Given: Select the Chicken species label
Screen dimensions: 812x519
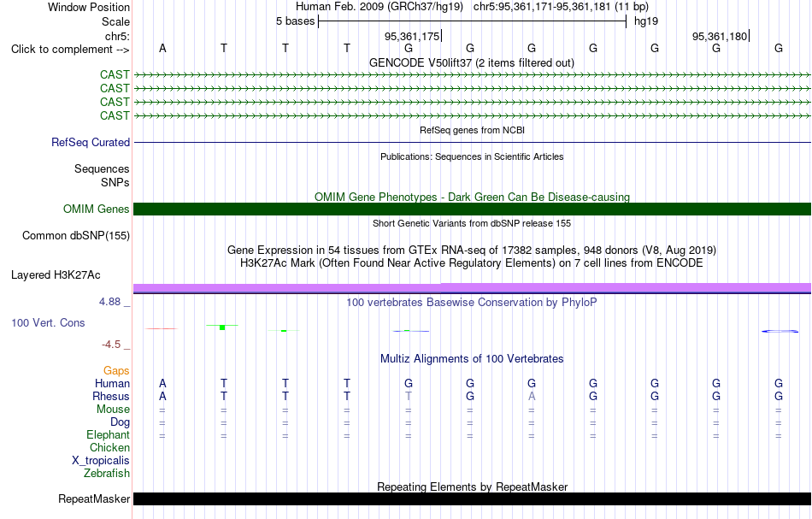Looking at the screenshot, I should tap(109, 447).
